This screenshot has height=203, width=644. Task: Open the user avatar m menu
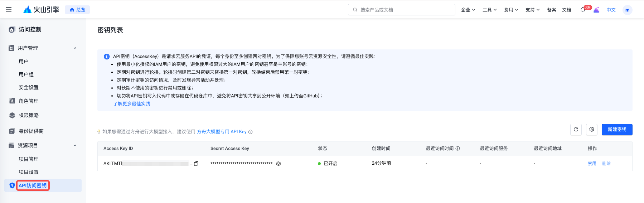[627, 10]
